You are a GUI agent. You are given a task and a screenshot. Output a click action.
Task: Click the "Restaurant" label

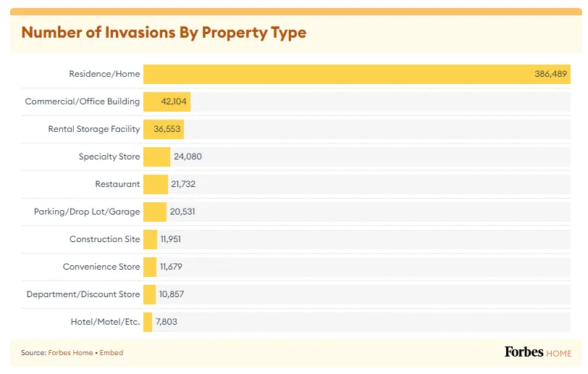117,184
